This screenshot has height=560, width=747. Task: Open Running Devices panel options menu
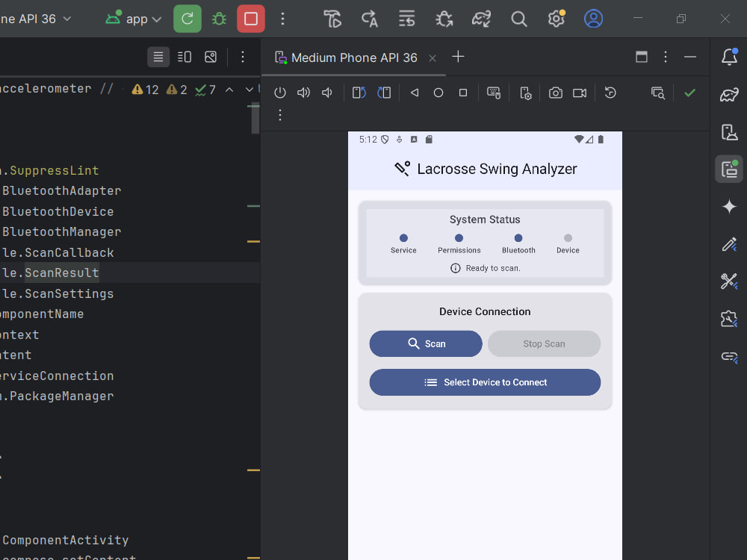(x=666, y=57)
